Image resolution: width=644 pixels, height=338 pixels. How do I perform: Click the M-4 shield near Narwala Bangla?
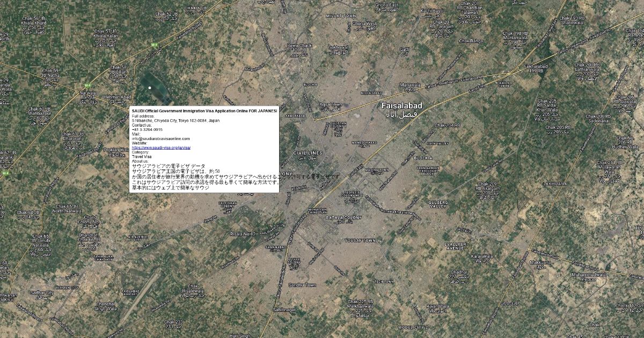[86, 84]
